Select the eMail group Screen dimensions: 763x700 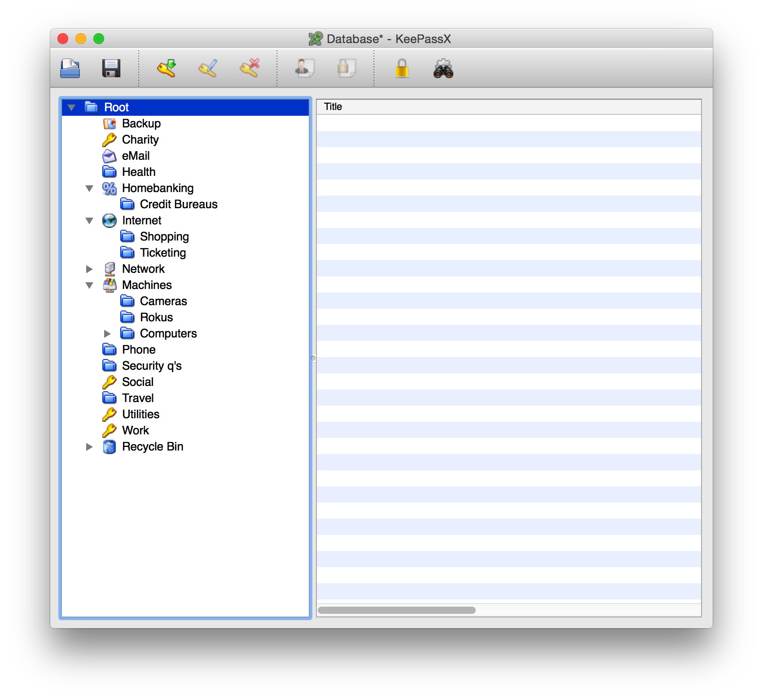(136, 156)
